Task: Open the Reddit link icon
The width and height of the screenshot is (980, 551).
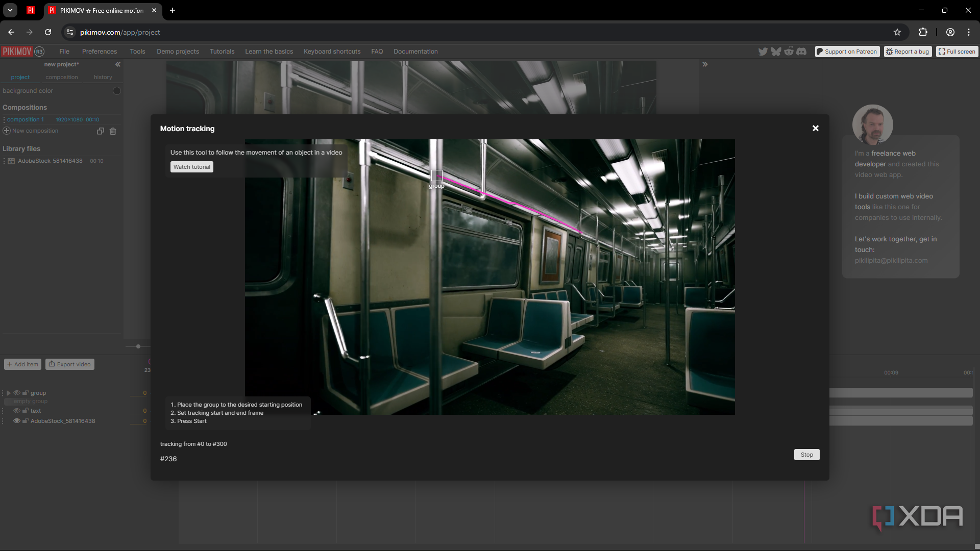Action: click(789, 52)
